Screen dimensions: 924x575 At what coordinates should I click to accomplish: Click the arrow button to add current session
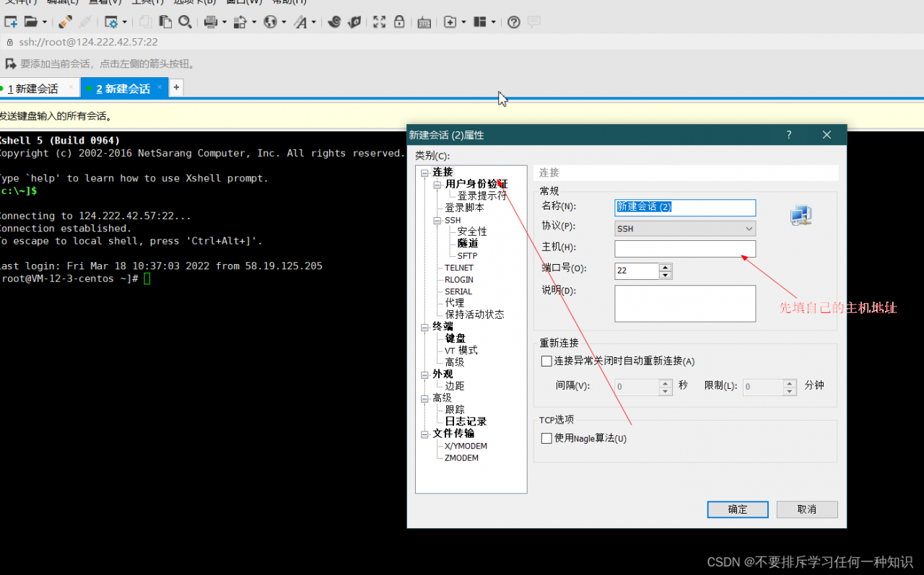tap(11, 63)
